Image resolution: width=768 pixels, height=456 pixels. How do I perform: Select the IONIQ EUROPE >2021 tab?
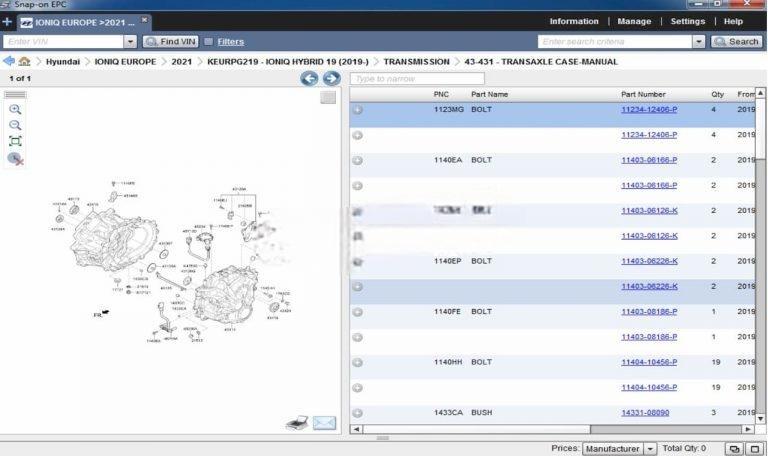point(84,23)
